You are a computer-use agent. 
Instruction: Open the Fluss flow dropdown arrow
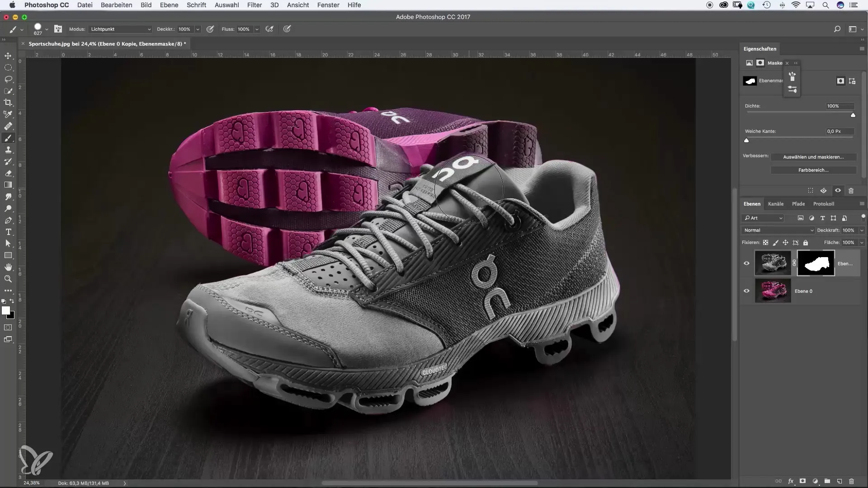coord(257,29)
